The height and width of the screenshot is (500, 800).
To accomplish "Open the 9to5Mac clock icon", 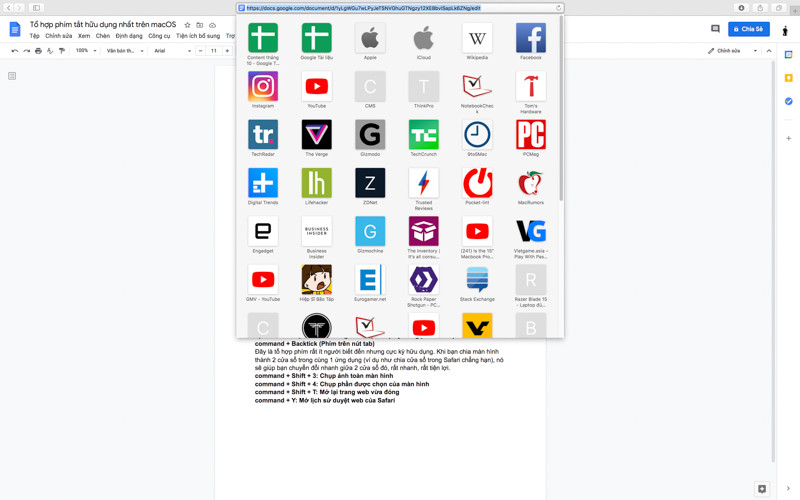I will coord(477,135).
